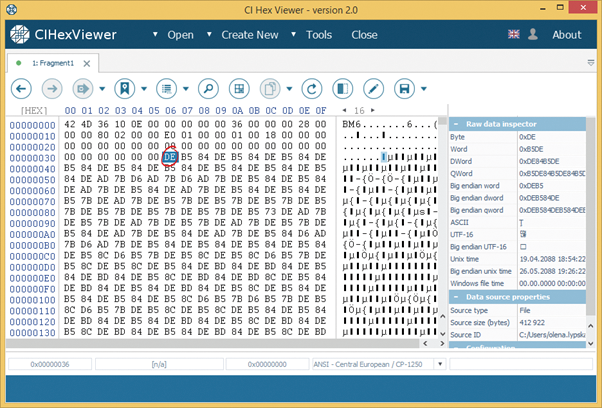602x408 pixels.
Task: Click the 0x00000036 position field
Action: click(50, 364)
